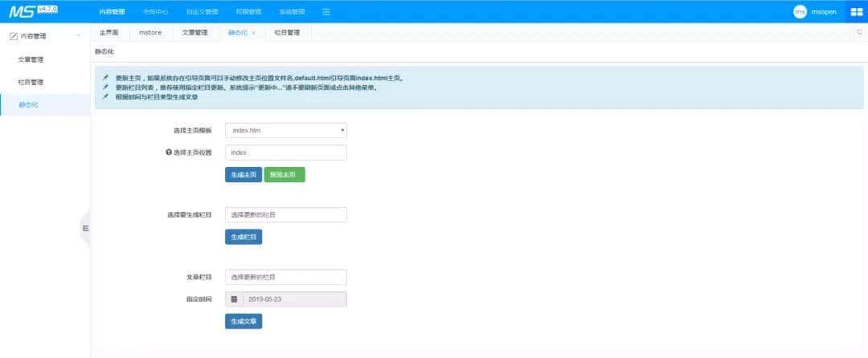Switch to the 主界面 tab
The image size is (868, 358).
[x=109, y=33]
